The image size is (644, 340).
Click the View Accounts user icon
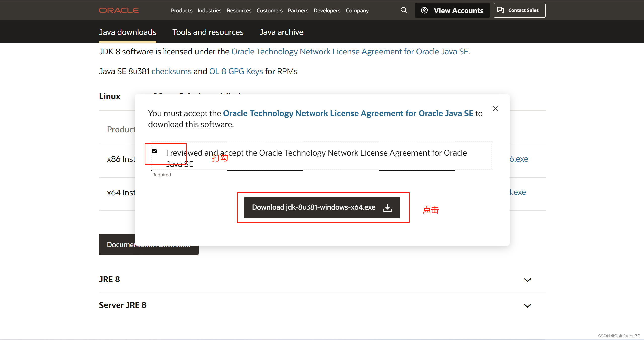point(424,10)
